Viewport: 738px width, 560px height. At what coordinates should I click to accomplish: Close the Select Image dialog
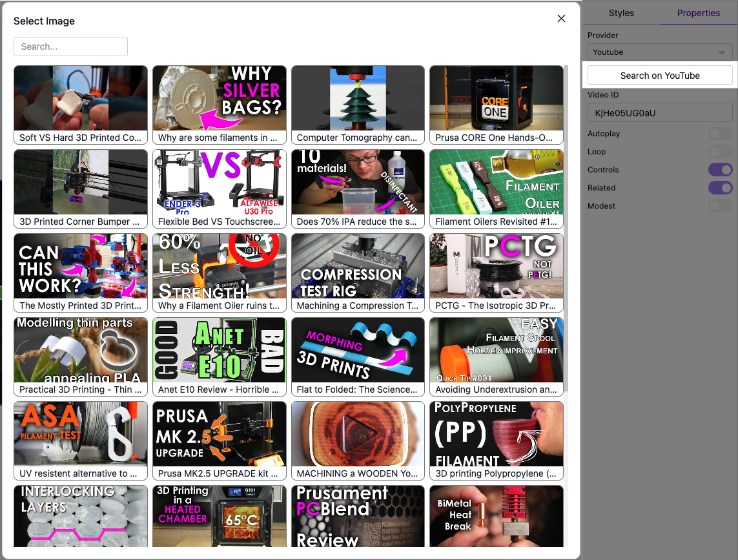560,19
